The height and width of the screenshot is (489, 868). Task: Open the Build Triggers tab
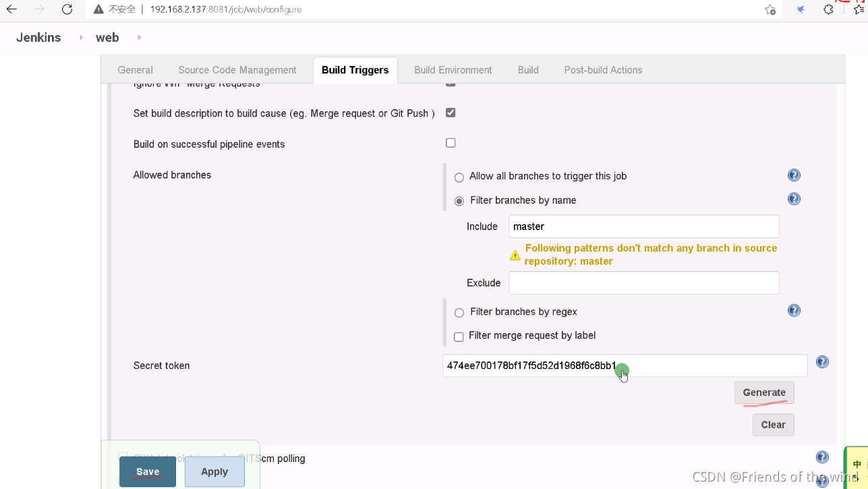tap(355, 70)
